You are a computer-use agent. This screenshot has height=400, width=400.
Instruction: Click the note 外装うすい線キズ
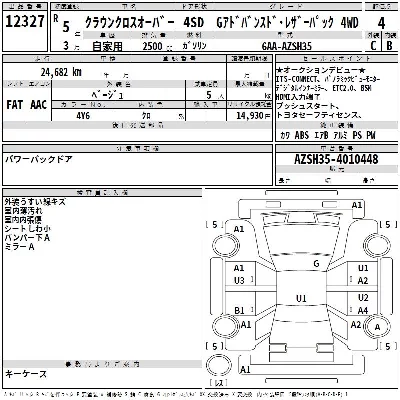pyautogui.click(x=35, y=202)
